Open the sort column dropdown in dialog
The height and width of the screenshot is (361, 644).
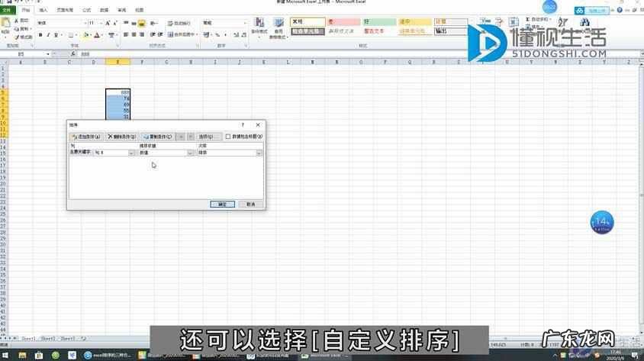[x=131, y=153]
